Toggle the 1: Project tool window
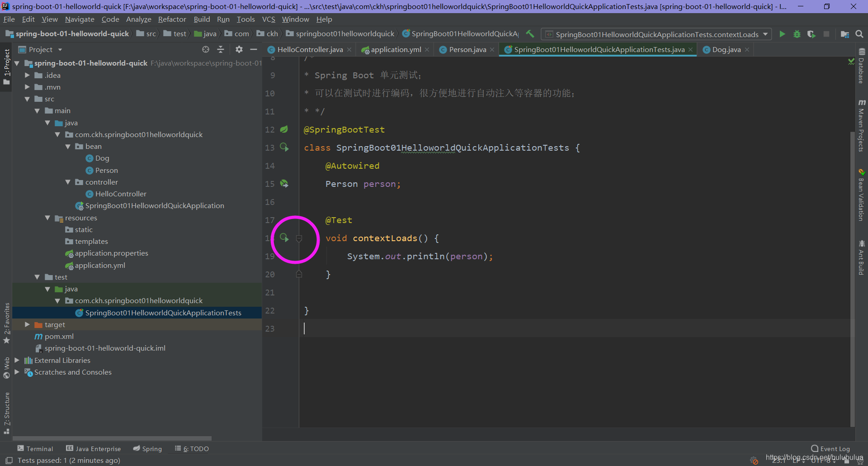Screen dimensions: 868x466 click(x=6, y=67)
